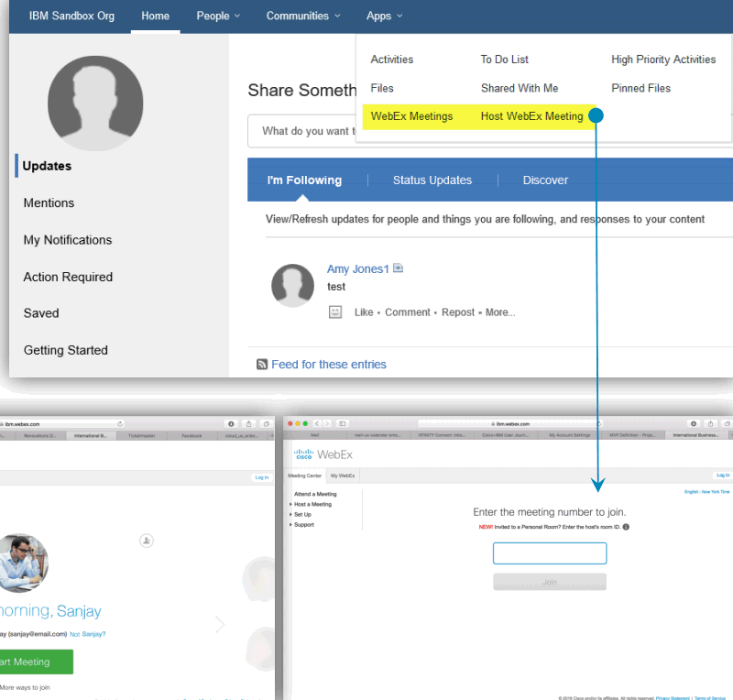This screenshot has height=700, width=733.
Task: Open Ticketmaster tab in left Safari window
Action: pos(142,436)
